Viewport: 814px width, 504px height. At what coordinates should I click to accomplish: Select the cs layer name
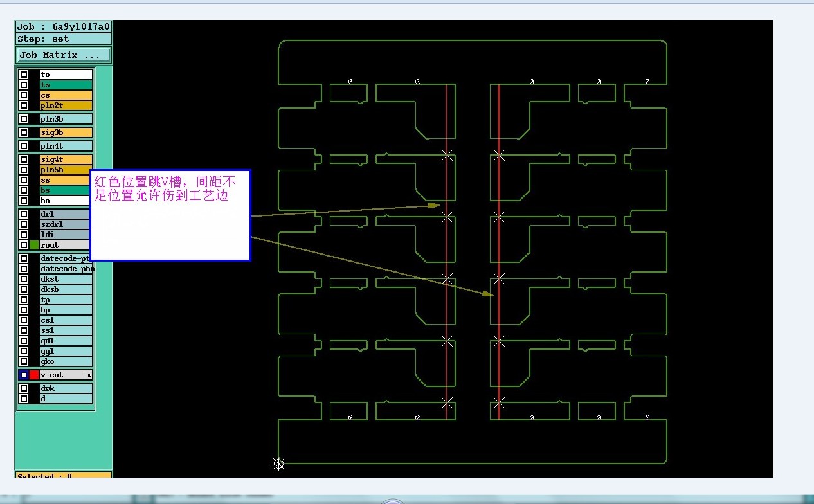66,95
